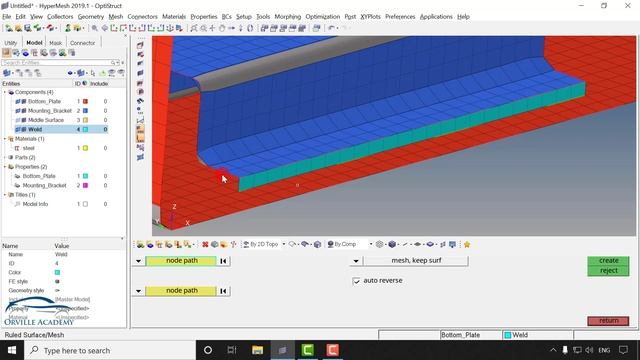Reset the second node path selection
This screenshot has height=360, width=640.
point(223,291)
